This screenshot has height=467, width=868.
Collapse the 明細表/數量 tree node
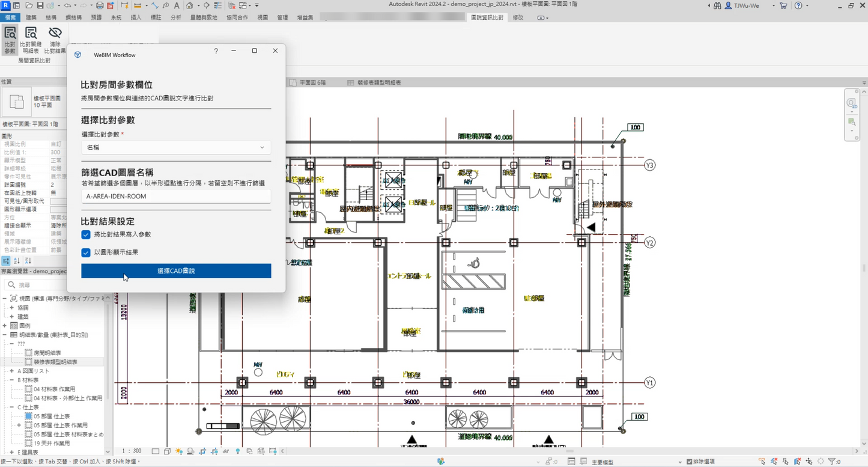point(5,335)
